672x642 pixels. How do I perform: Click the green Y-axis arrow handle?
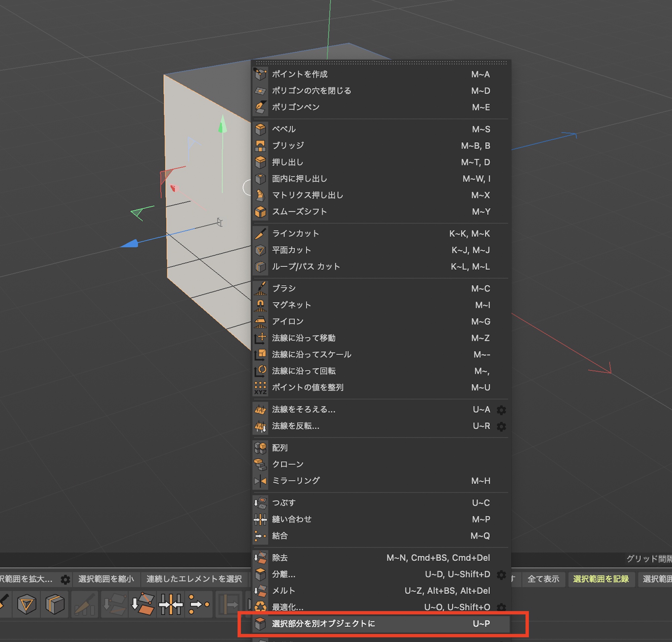click(223, 124)
